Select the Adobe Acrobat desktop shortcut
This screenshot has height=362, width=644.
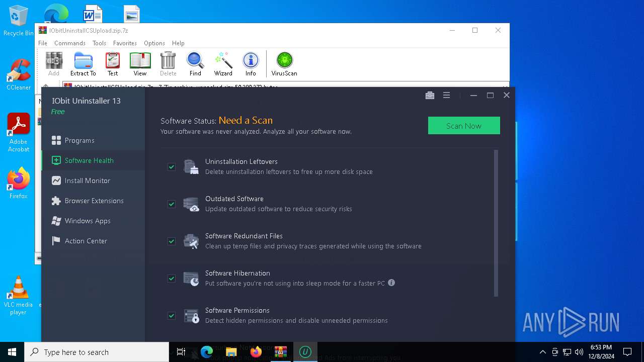click(18, 133)
